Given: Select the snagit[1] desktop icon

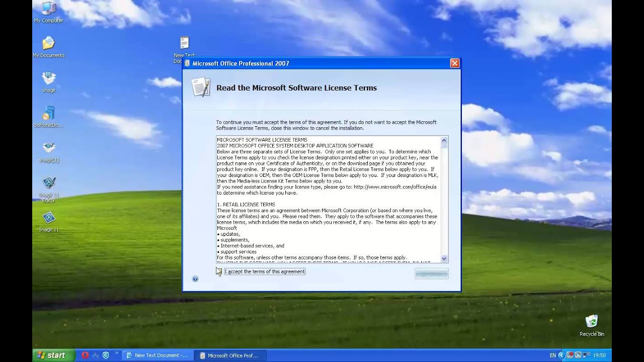Looking at the screenshot, I should pos(48,152).
